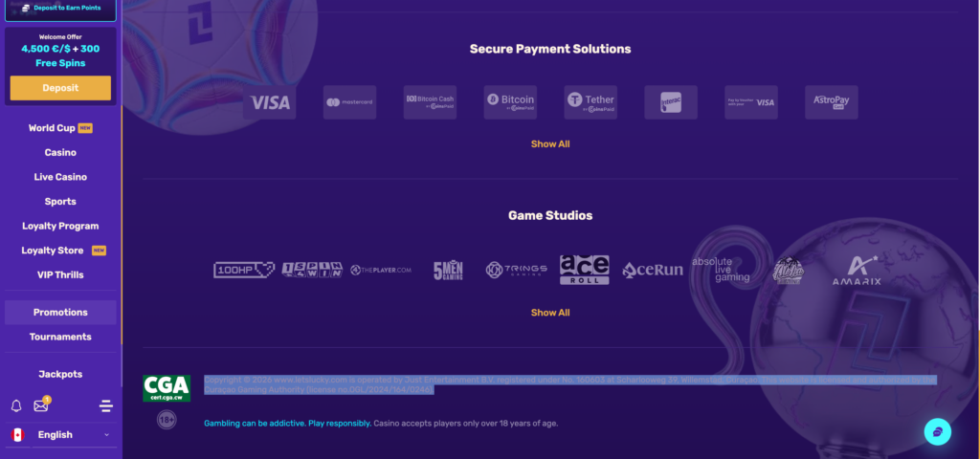980x459 pixels.
Task: Open the Pay by voucher VISA tile
Action: (x=751, y=102)
